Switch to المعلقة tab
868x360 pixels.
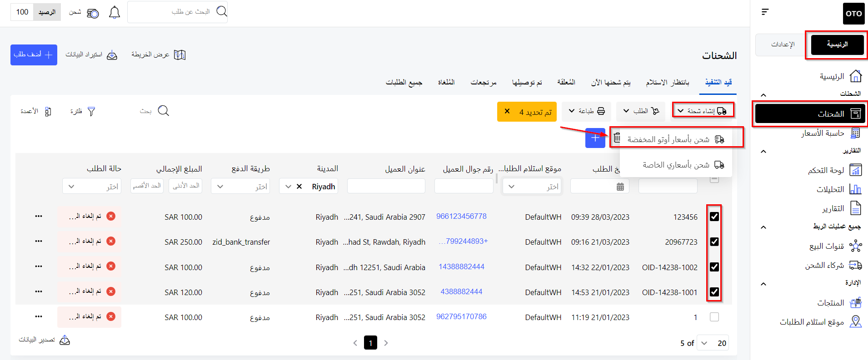[x=566, y=82]
